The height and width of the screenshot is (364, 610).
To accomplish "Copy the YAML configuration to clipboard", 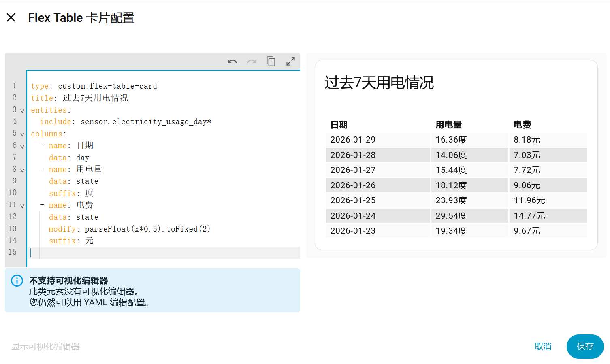I will 271,61.
